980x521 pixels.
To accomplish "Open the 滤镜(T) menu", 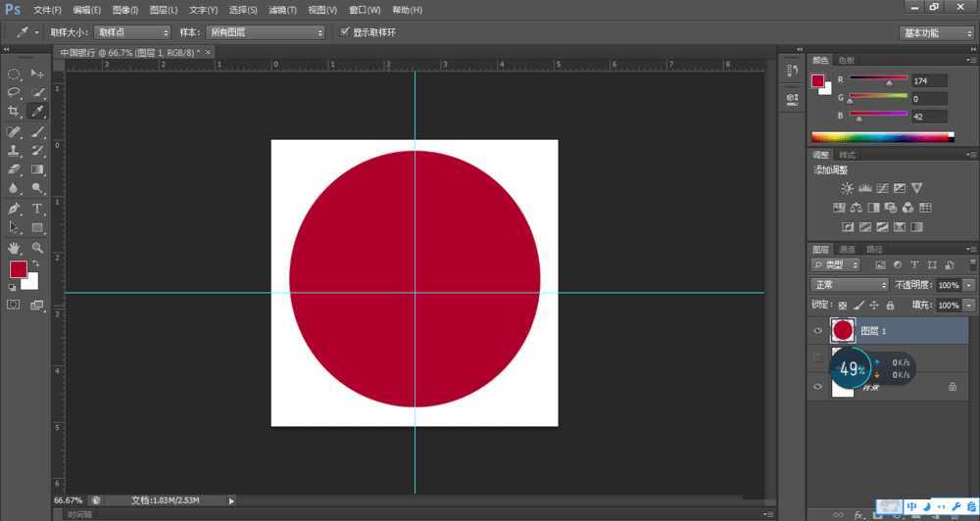I will 282,10.
